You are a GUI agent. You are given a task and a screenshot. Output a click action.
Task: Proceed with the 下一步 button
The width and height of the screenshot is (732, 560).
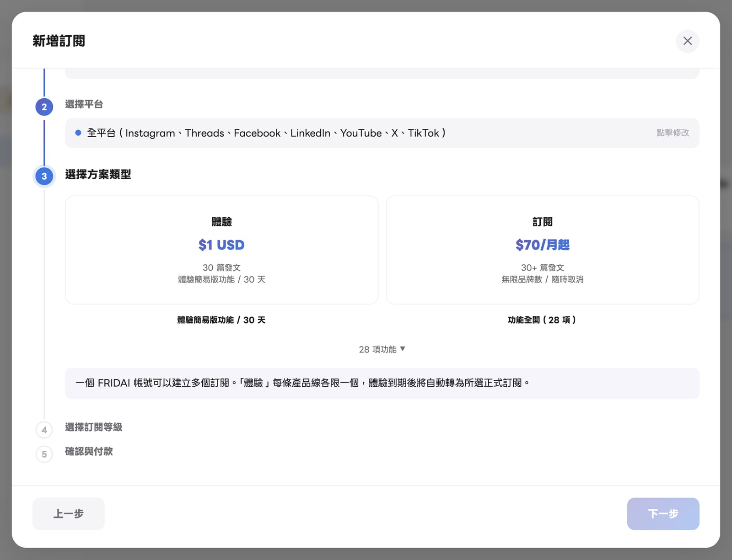pyautogui.click(x=663, y=514)
